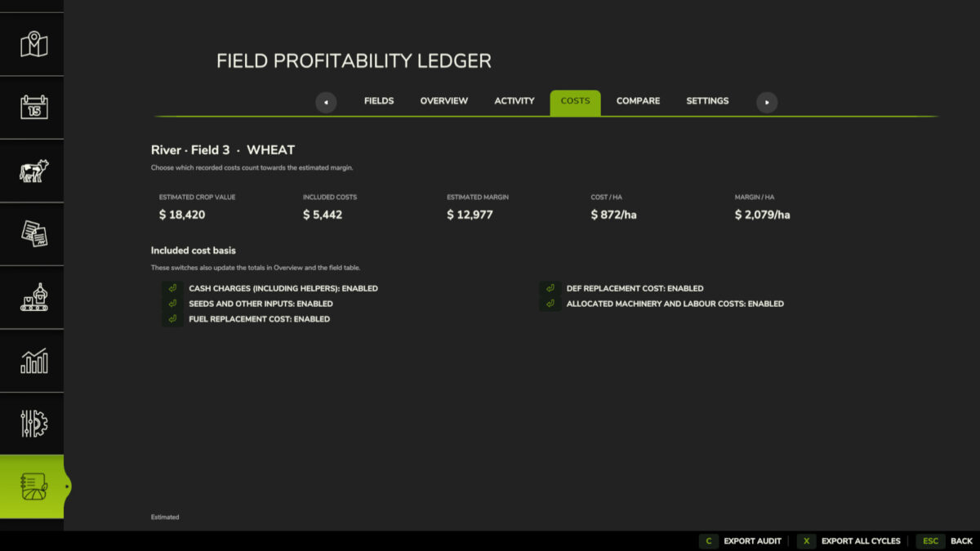Open the production chains (factory icon) page
Screen dimensions: 980x551
pos(33,297)
